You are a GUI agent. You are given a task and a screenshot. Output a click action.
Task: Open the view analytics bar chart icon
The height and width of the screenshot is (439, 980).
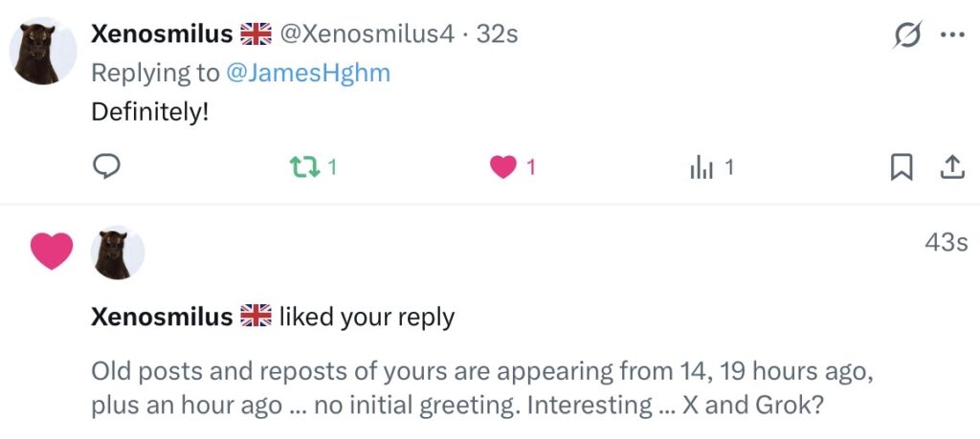click(x=701, y=167)
